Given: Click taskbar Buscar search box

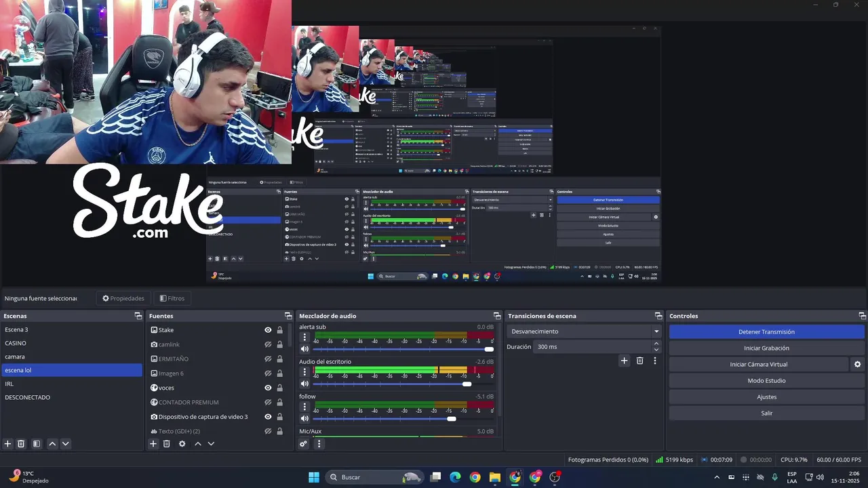Looking at the screenshot, I should pos(374,477).
